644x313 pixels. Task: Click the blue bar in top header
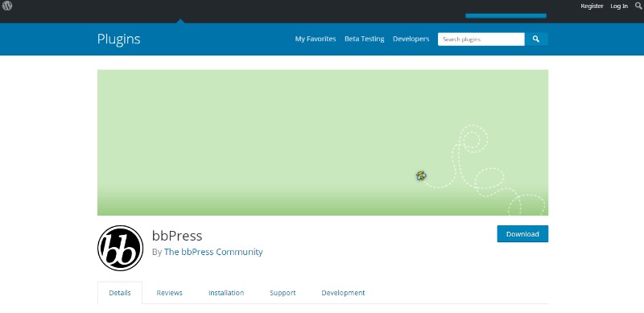(506, 16)
